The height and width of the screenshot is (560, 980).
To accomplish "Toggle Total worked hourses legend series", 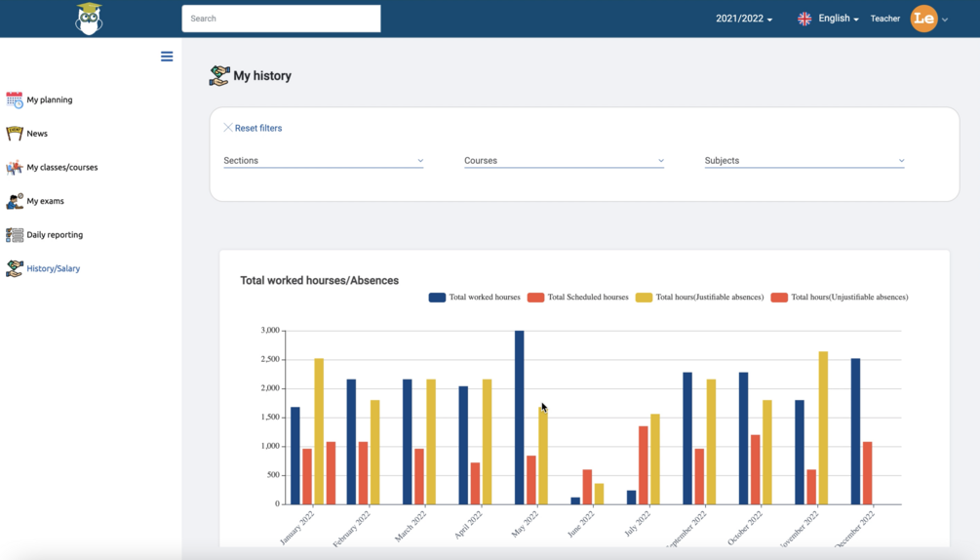I will tap(474, 298).
